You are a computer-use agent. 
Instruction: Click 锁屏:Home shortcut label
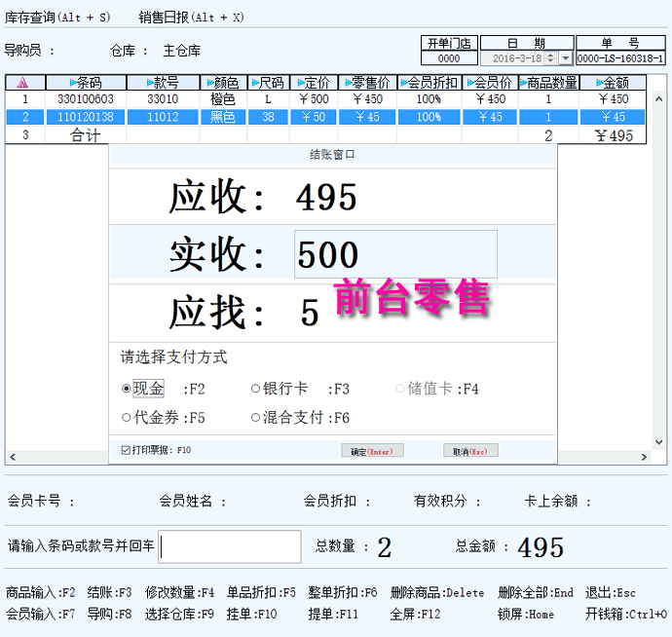point(526,615)
